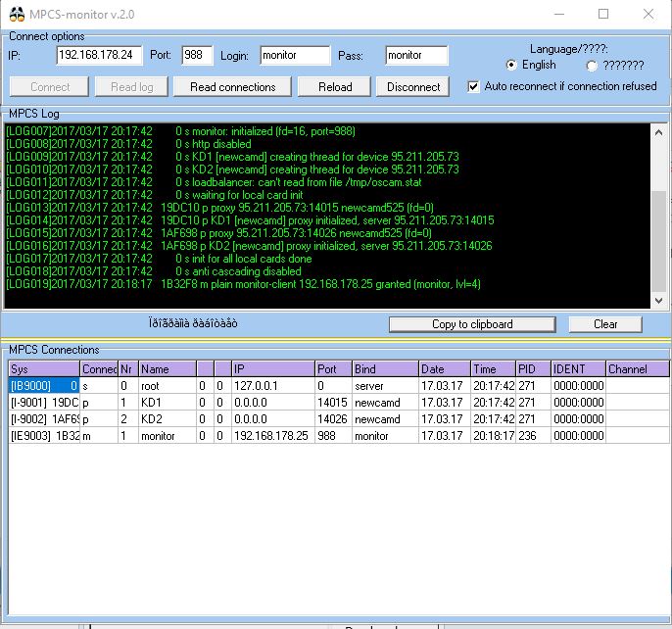Click the greyed Read log button
672x629 pixels.
[x=131, y=87]
